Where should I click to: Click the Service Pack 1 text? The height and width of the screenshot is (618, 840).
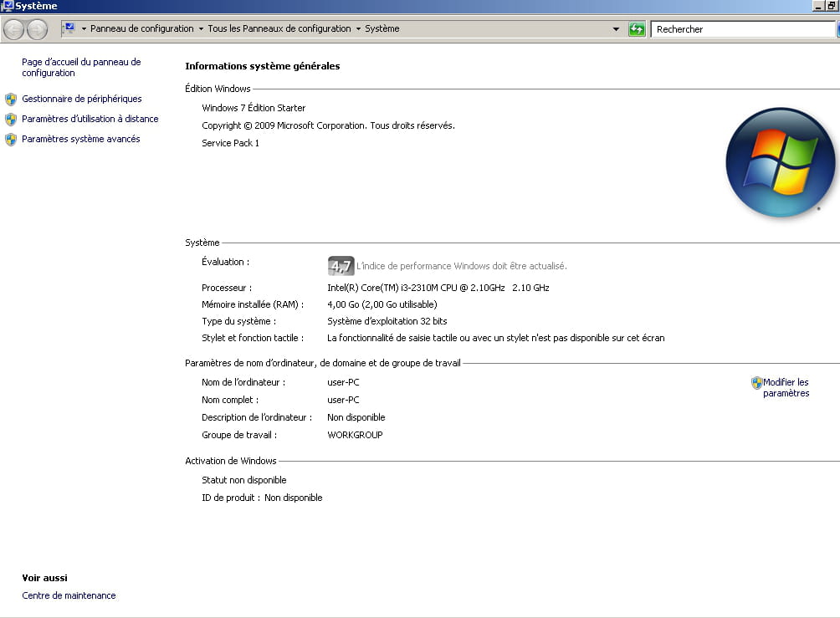tap(230, 143)
